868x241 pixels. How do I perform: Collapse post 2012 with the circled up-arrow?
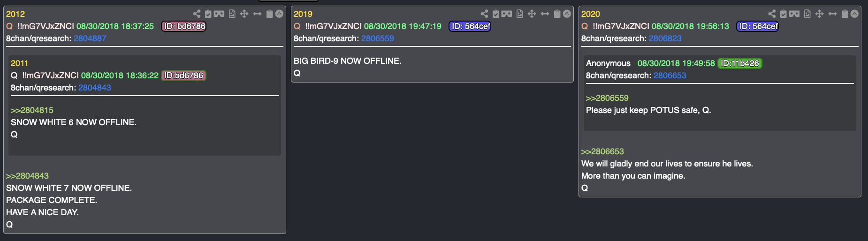click(x=279, y=14)
